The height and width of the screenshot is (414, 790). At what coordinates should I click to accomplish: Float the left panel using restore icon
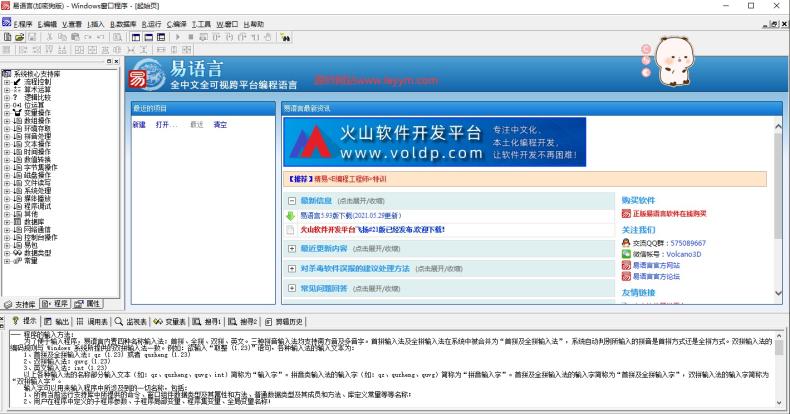(109, 61)
